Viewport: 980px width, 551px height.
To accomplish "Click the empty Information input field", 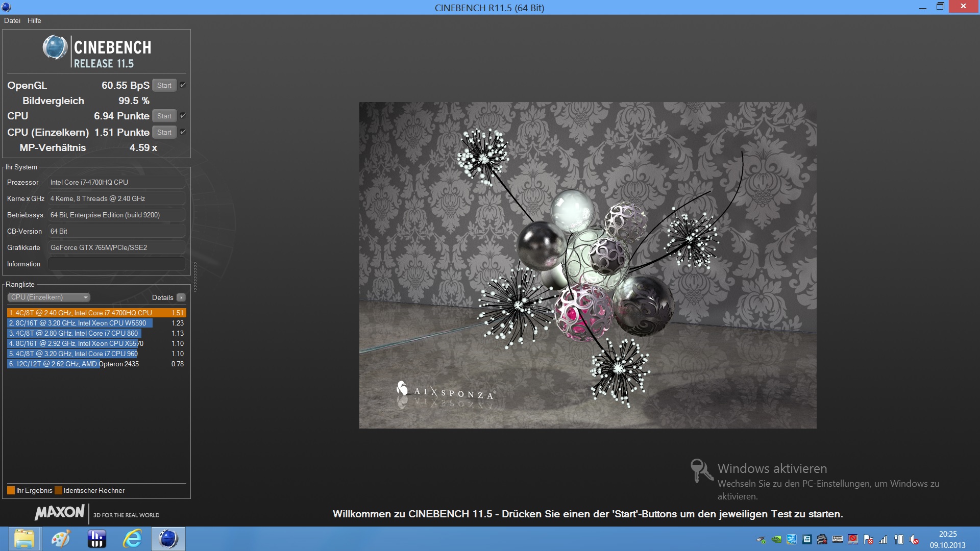I will (x=116, y=264).
